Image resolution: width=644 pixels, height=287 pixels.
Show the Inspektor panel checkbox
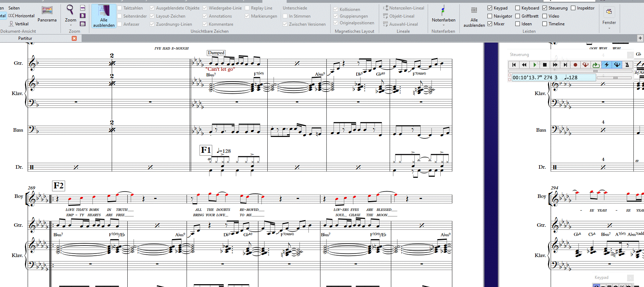[573, 8]
